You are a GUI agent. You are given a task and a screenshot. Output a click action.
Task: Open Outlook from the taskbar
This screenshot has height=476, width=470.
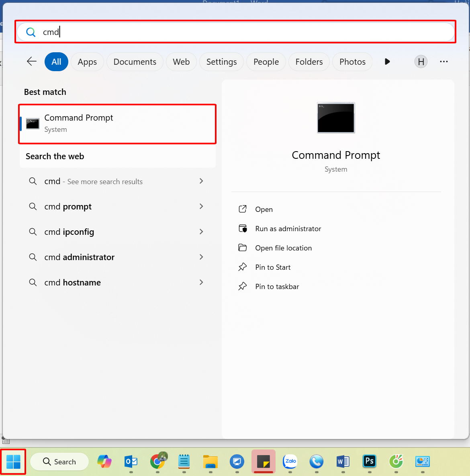(131, 461)
